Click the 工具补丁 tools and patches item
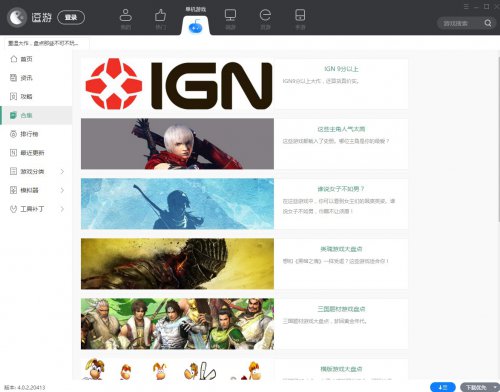This screenshot has height=392, width=500. (x=36, y=209)
